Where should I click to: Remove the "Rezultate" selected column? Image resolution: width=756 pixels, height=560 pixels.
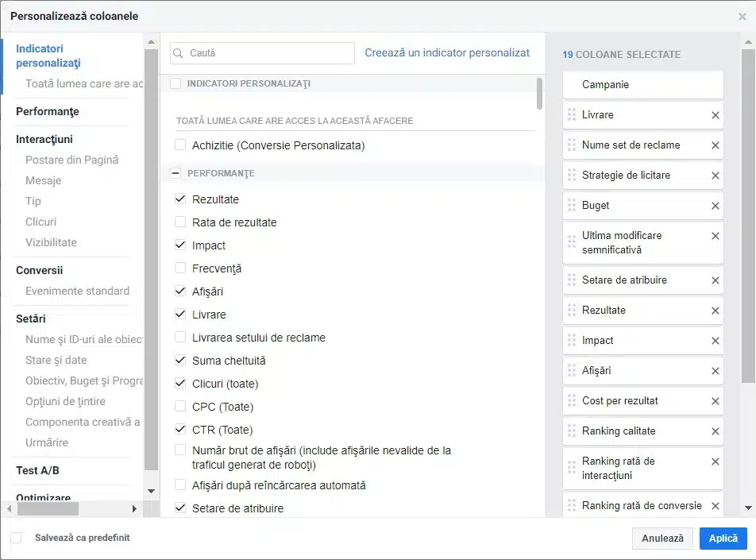714,310
